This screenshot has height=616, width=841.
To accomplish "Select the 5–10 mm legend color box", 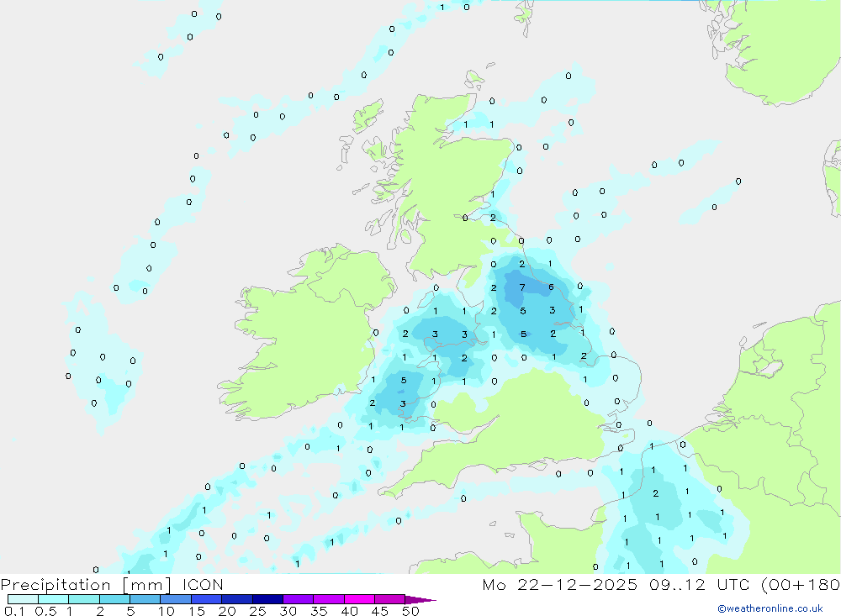I will pos(145,599).
